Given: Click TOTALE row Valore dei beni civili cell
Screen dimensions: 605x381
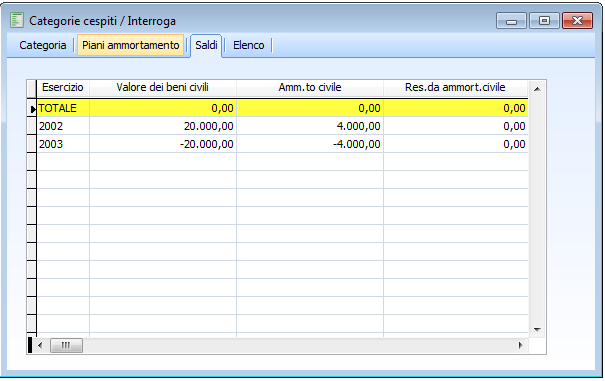Looking at the screenshot, I should (x=163, y=108).
